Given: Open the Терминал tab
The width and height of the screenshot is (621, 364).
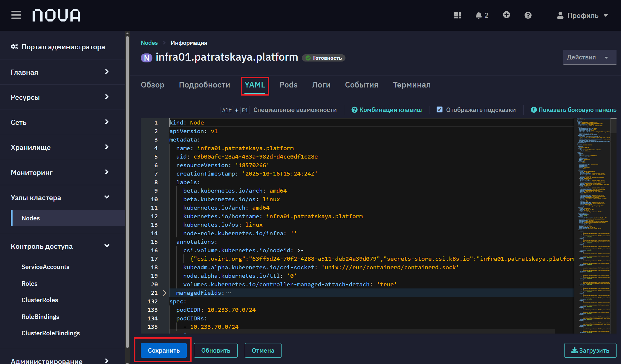Looking at the screenshot, I should click(x=412, y=85).
